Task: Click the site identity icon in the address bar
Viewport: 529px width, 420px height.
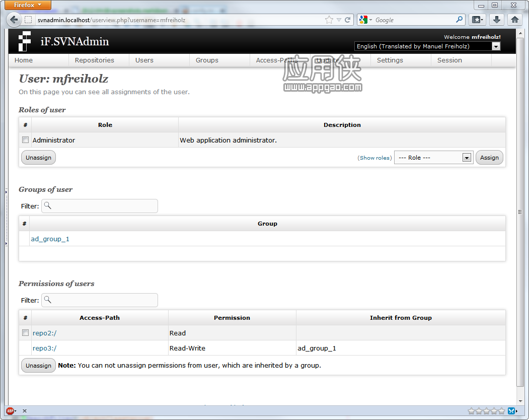Action: point(28,20)
